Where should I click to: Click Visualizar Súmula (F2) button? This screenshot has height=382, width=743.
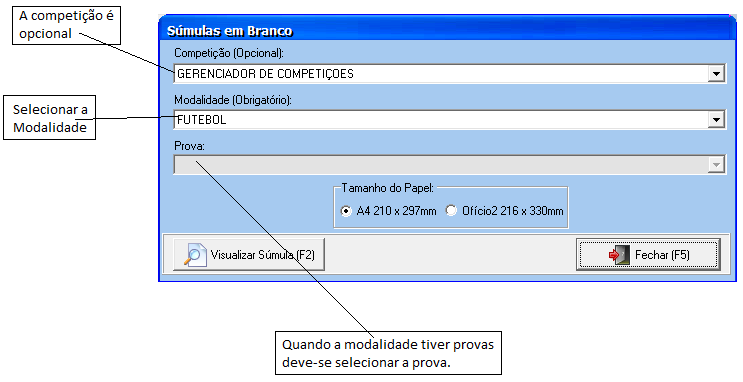(249, 255)
